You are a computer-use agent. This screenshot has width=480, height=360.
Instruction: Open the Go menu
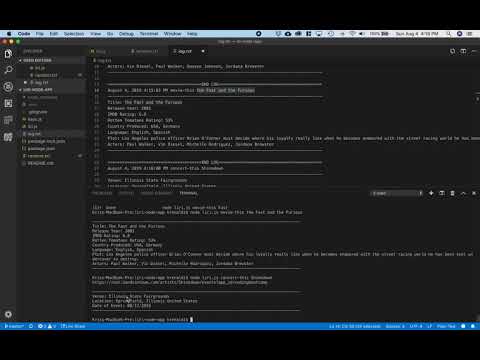110,34
